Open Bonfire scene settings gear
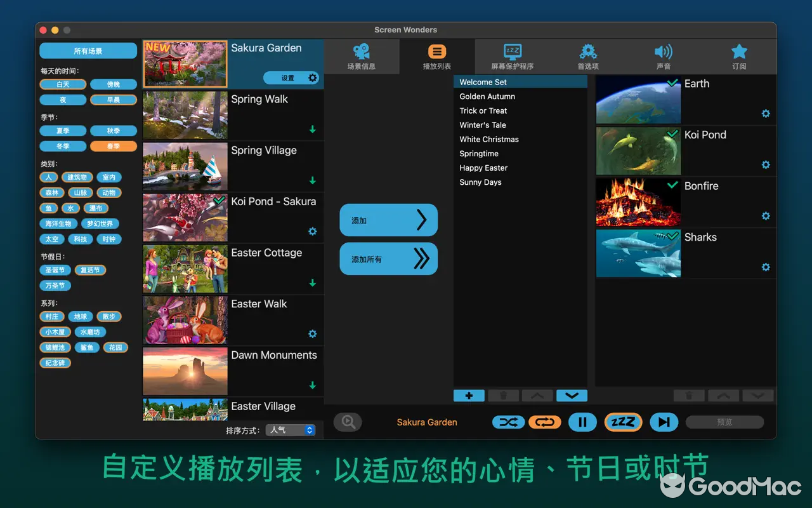Image resolution: width=812 pixels, height=508 pixels. tap(766, 216)
